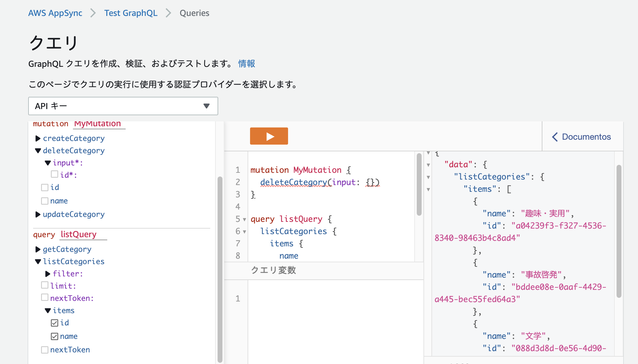Click the name line 8 in editor

(x=289, y=256)
